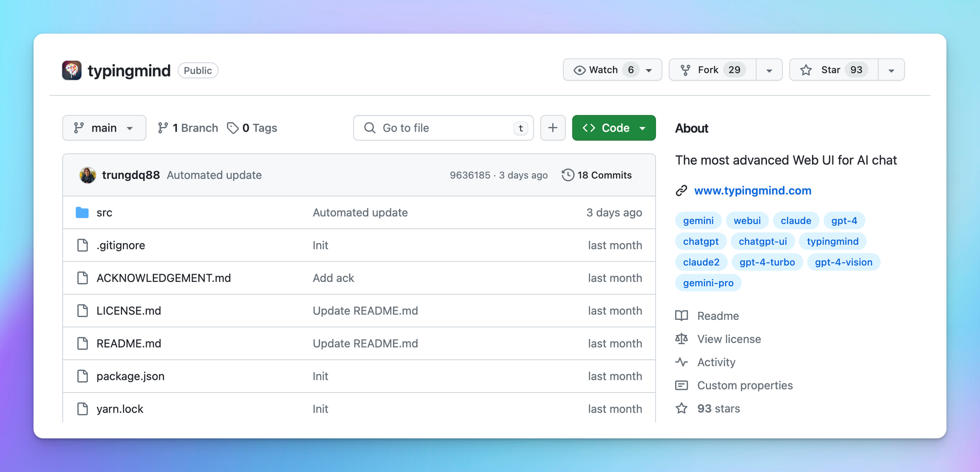The height and width of the screenshot is (472, 980).
Task: Click the star icon on Star button
Action: coord(806,70)
